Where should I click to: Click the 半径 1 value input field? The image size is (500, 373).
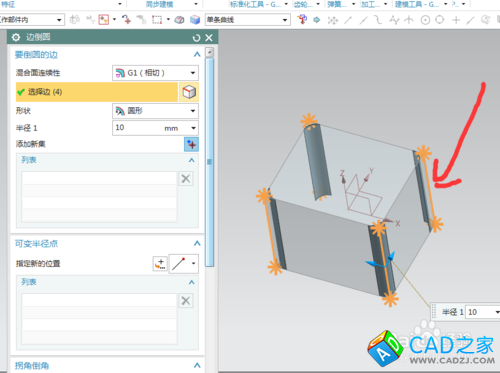[155, 128]
